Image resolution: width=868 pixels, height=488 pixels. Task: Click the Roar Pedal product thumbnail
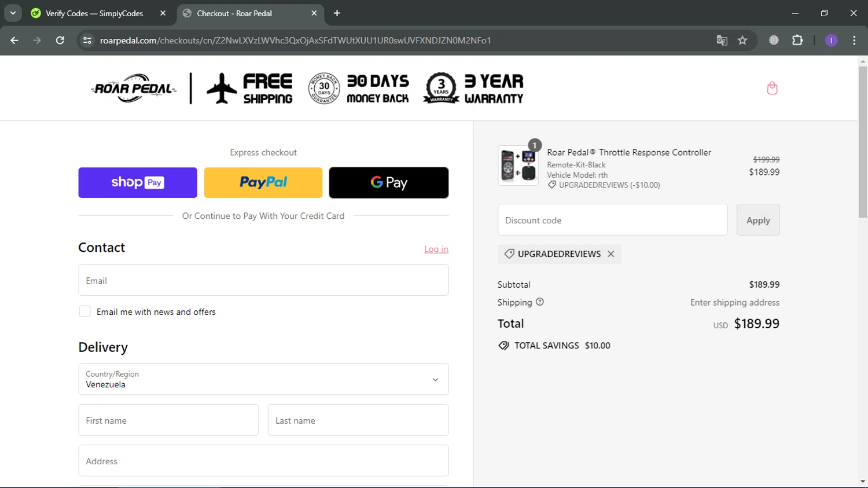(518, 166)
